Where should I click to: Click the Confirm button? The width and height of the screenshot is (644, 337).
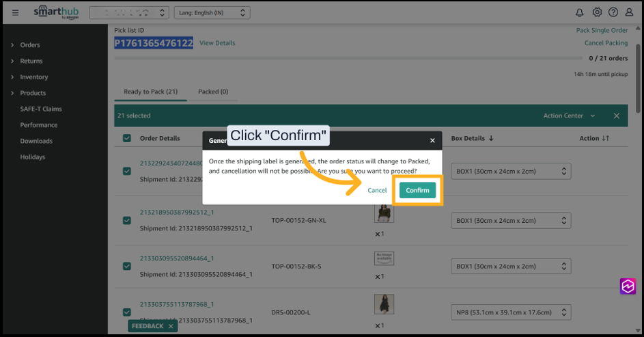click(x=417, y=190)
